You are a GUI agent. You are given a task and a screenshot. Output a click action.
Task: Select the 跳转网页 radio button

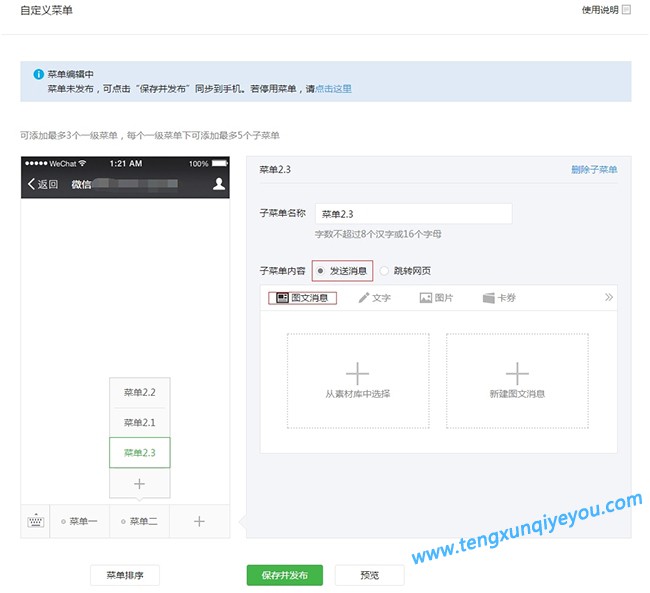pos(384,271)
